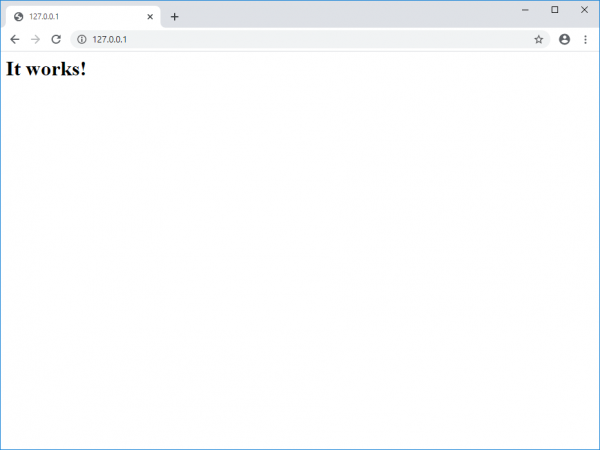Image resolution: width=600 pixels, height=450 pixels.
Task: Bookmark this page with the star icon
Action: (x=538, y=39)
